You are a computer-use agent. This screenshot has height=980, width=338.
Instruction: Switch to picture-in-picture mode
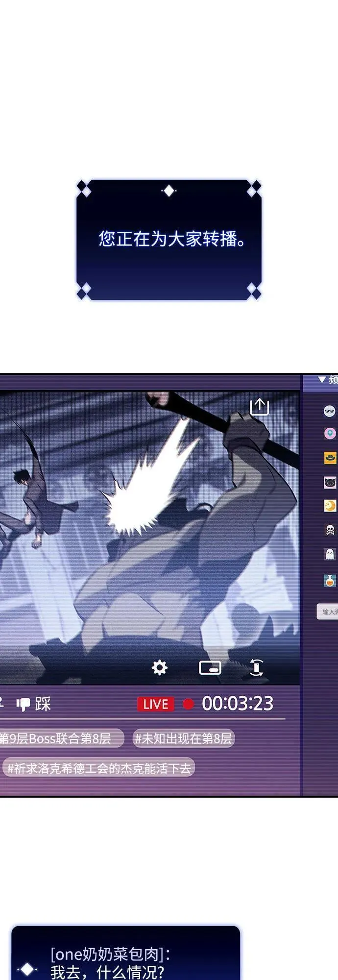pos(210,668)
